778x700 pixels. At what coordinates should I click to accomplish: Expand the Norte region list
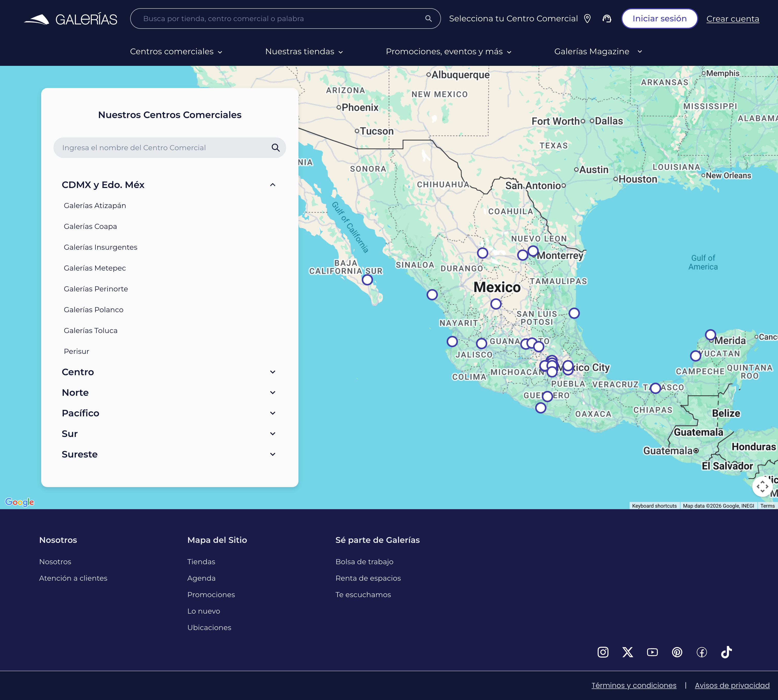click(x=272, y=392)
